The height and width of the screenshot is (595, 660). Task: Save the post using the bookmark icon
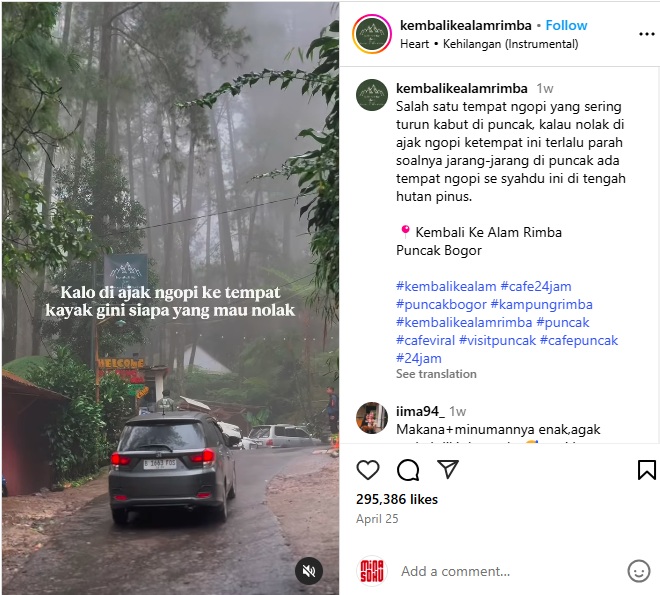(647, 470)
